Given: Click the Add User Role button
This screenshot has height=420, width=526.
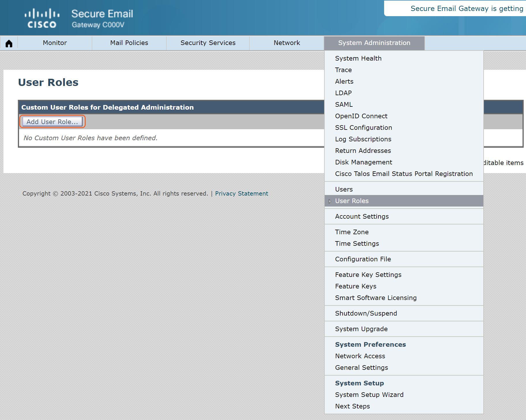Looking at the screenshot, I should [52, 122].
